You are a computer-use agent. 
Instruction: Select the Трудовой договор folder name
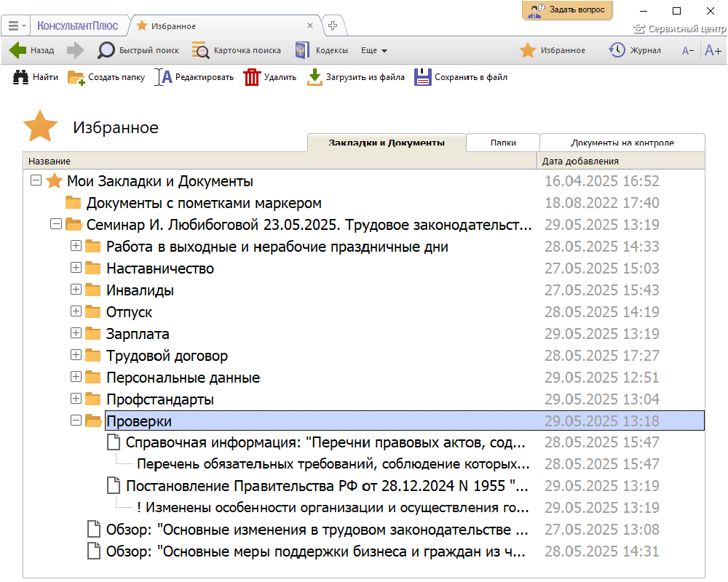[167, 356]
